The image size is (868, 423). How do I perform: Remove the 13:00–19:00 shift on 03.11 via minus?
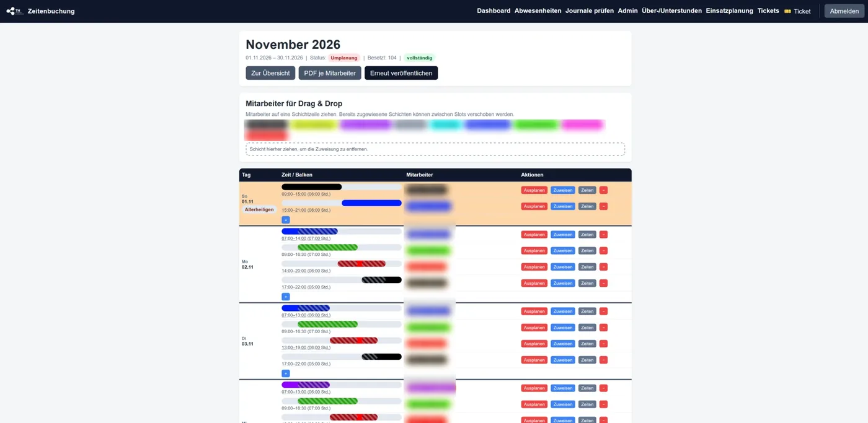tap(603, 344)
